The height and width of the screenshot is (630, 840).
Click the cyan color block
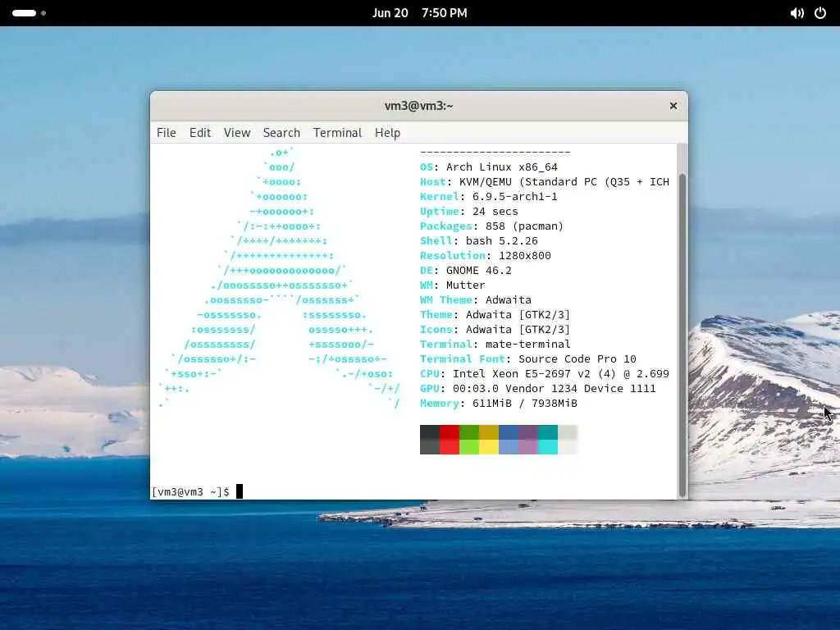[548, 440]
